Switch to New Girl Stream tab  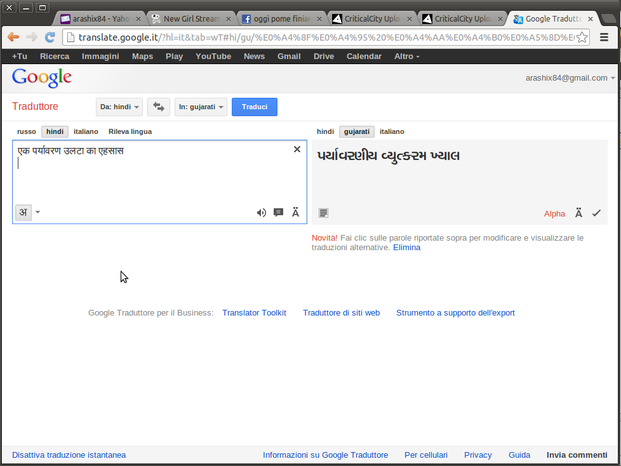tap(191, 19)
